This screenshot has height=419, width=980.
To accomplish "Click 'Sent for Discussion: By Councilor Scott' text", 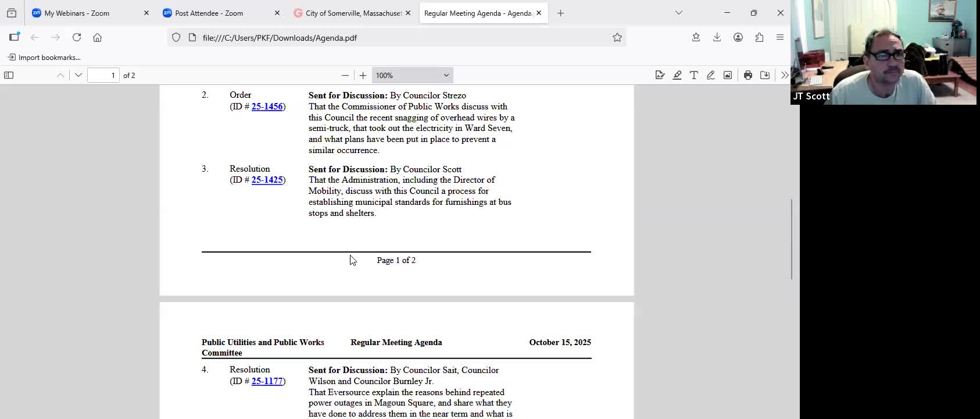I will (x=385, y=169).
